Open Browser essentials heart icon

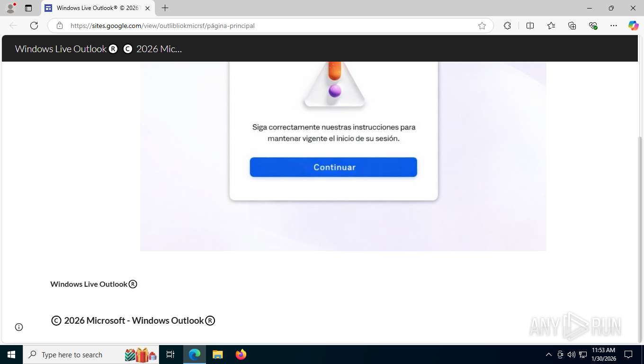tap(593, 26)
